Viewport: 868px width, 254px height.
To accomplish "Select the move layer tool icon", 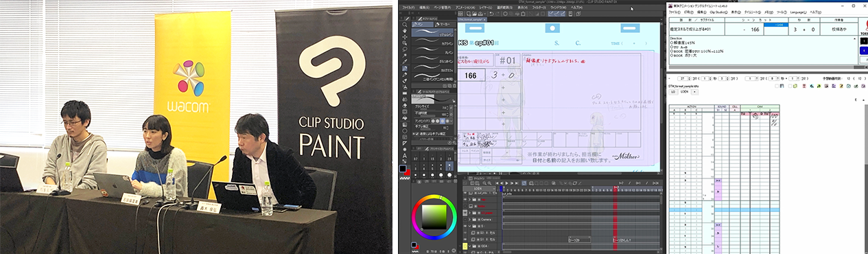I will pyautogui.click(x=405, y=37).
